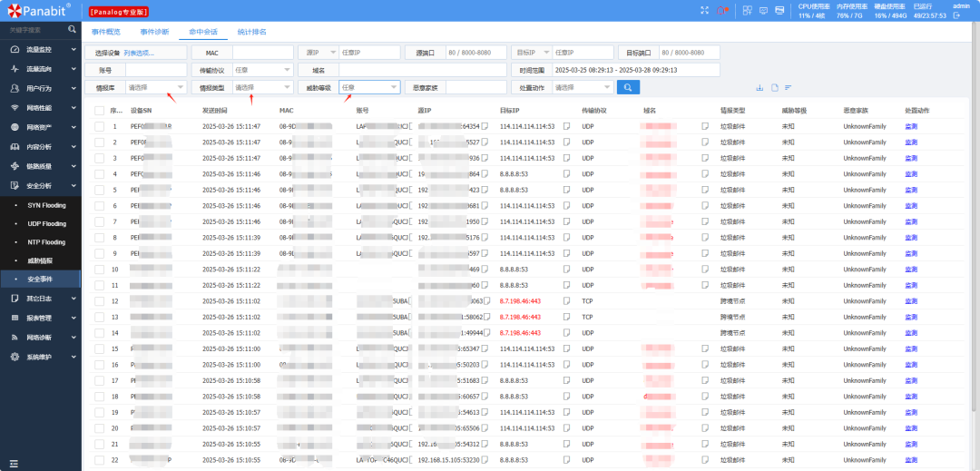This screenshot has height=471, width=980.
Task: Toggle the select-all checkbox in table header
Action: tap(100, 111)
